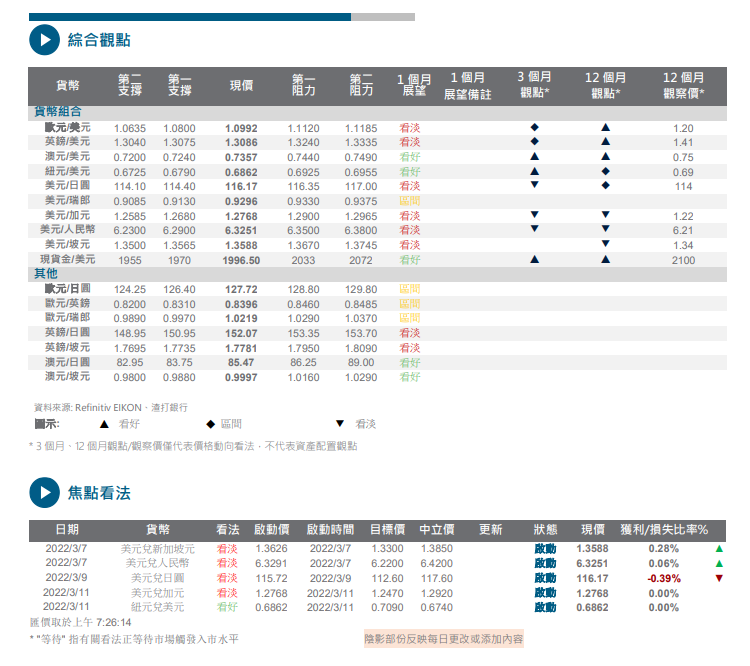Click second support 0.9800 for 澳元/坡元
The width and height of the screenshot is (750, 666).
(x=130, y=377)
